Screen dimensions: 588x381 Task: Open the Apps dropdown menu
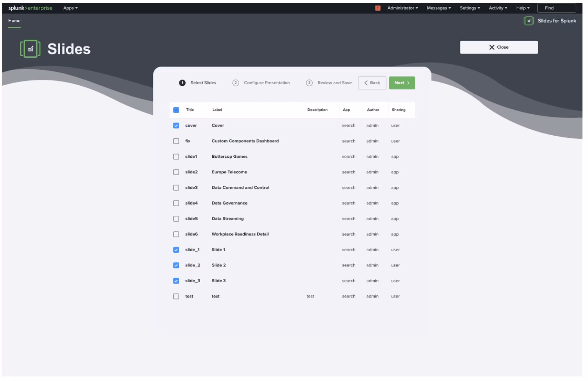point(70,8)
